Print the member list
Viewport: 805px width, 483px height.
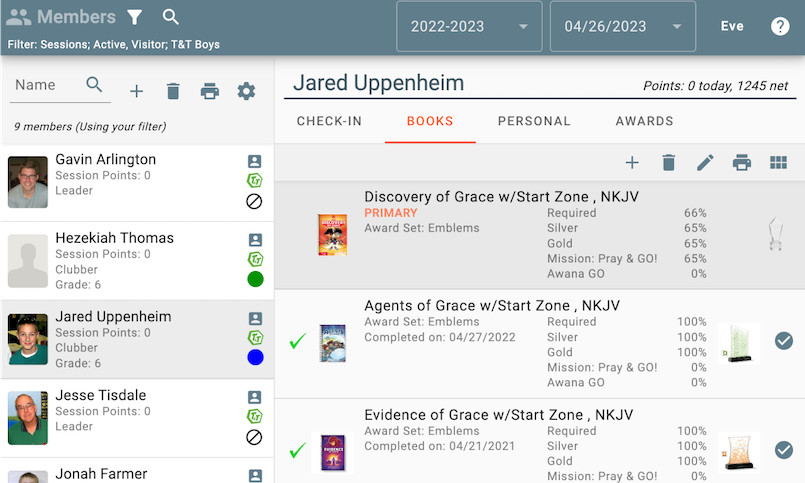click(209, 91)
